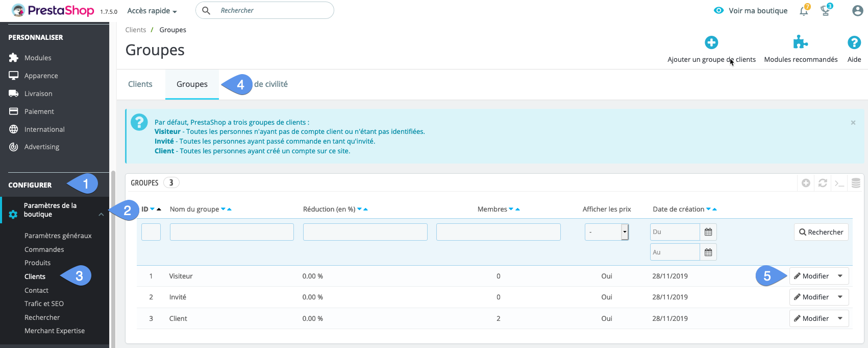Select Commandes in the sidebar
The height and width of the screenshot is (348, 868).
tap(44, 249)
